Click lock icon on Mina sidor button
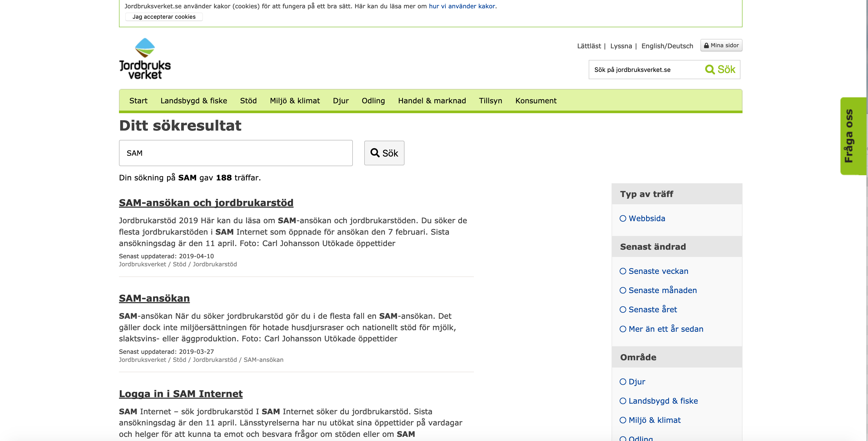 706,45
